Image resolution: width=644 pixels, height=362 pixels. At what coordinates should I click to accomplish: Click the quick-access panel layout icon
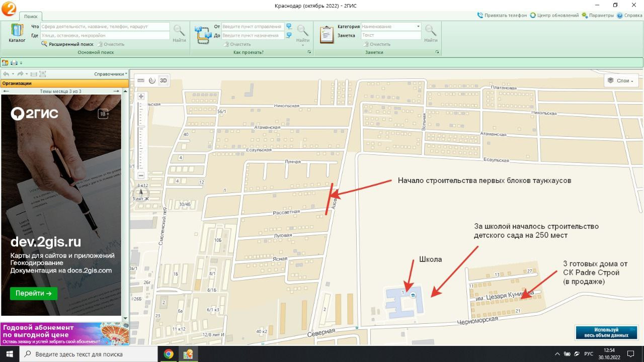click(x=6, y=62)
